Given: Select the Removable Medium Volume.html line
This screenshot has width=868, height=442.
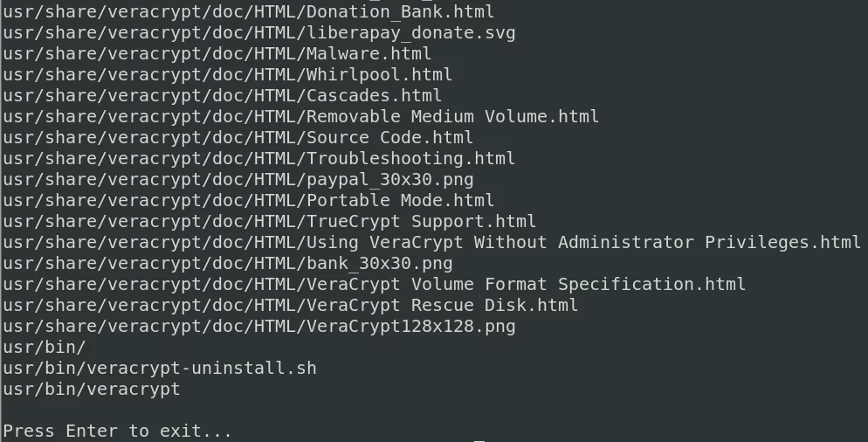Looking at the screenshot, I should [x=301, y=117].
